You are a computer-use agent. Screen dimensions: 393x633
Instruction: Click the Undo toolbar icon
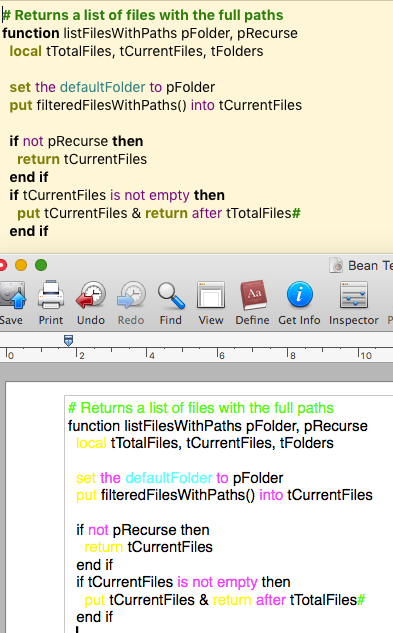point(91,295)
